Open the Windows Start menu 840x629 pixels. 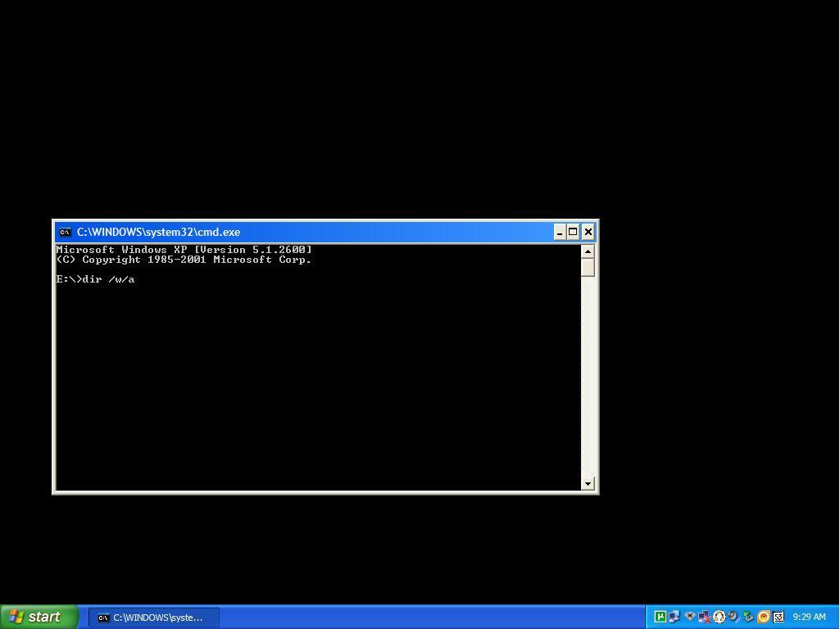click(x=39, y=618)
